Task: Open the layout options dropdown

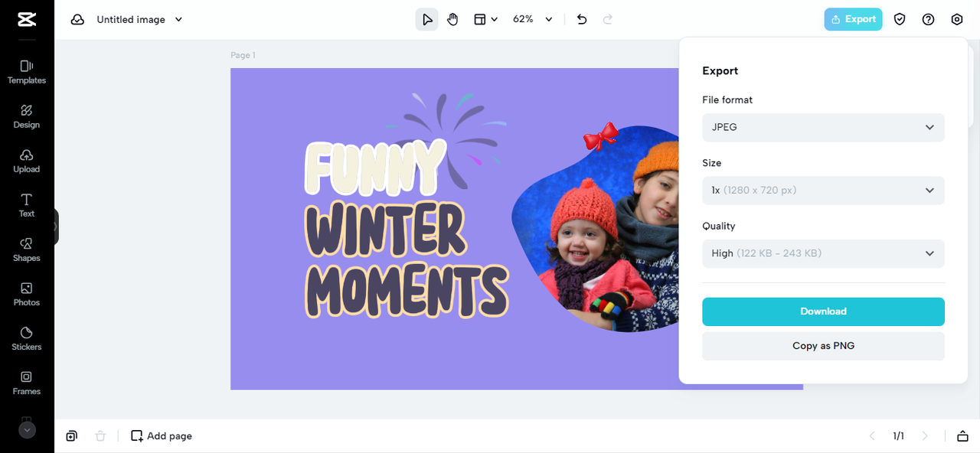Action: [485, 20]
